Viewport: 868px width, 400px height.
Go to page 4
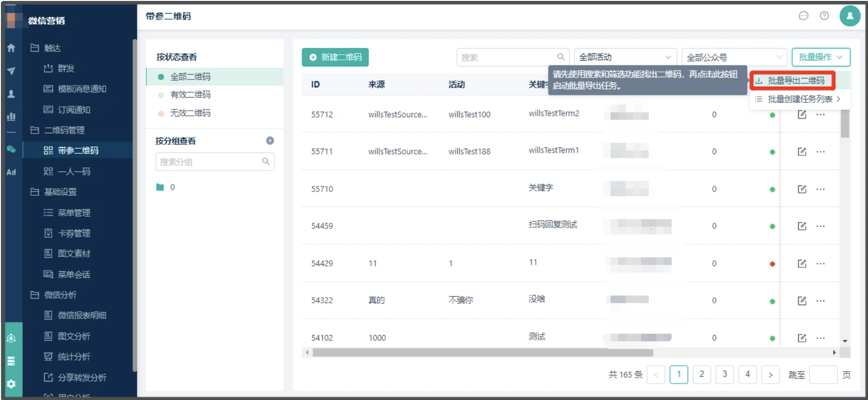point(747,374)
